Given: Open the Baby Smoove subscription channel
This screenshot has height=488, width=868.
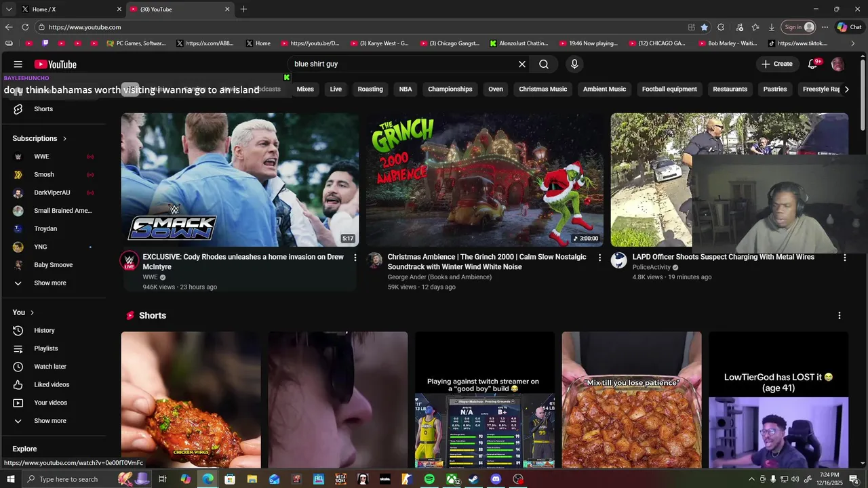Looking at the screenshot, I should (x=54, y=265).
